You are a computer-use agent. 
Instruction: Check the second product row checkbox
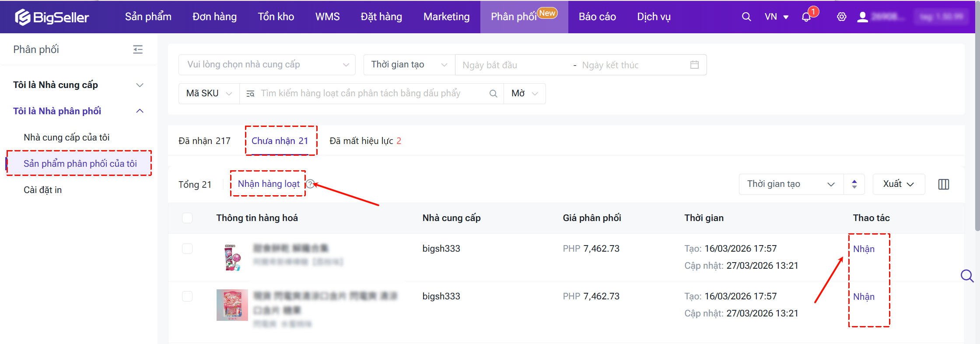(187, 296)
